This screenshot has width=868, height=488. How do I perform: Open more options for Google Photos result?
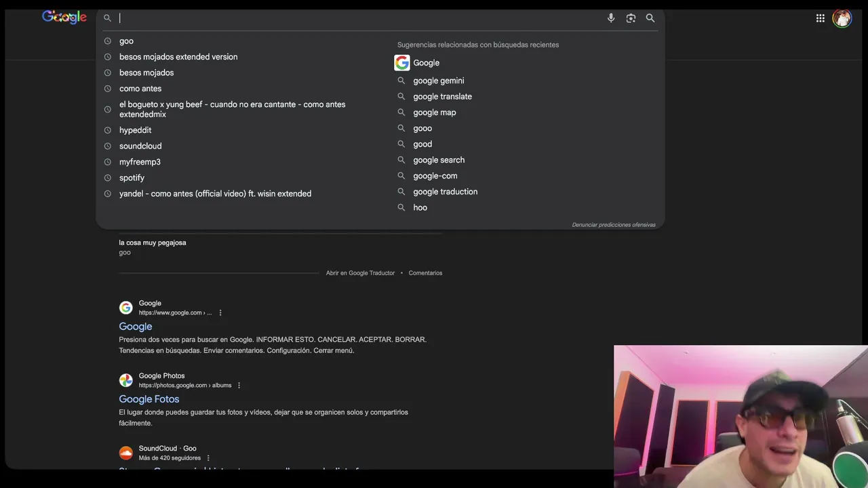(239, 386)
